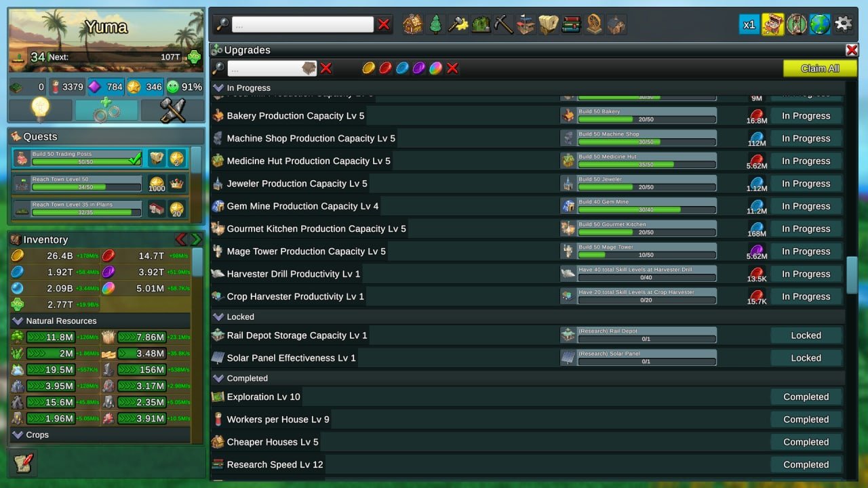
Task: Open the globe world map icon
Action: coord(820,24)
